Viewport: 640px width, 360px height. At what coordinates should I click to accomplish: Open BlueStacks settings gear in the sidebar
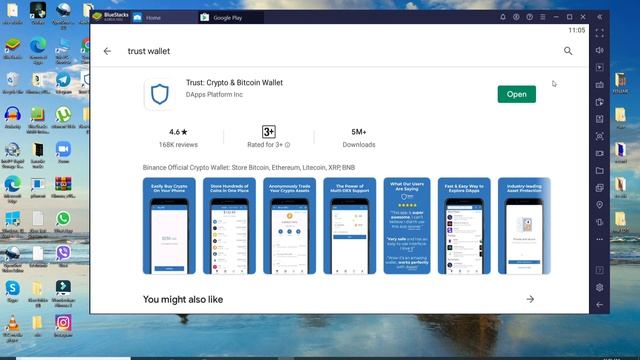(x=599, y=287)
